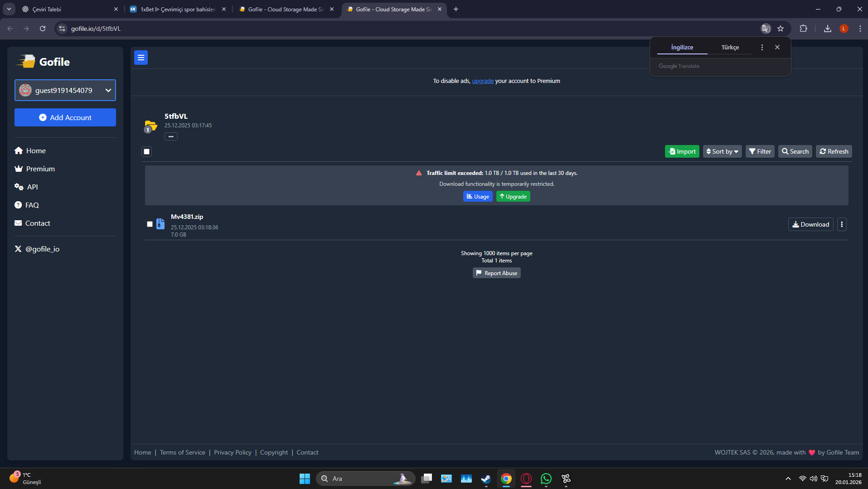Open a new browser tab
Viewport: 868px width, 489px height.
[x=456, y=9]
